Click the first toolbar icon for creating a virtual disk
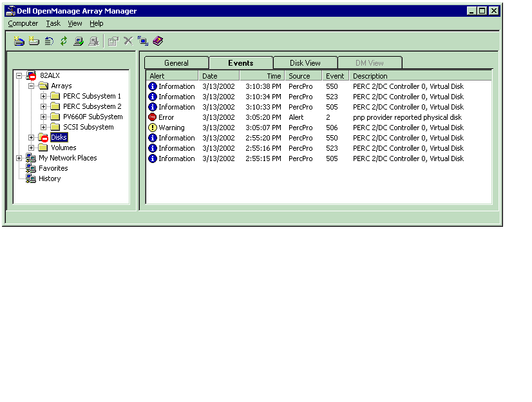Viewport: 532px width, 402px height. (x=19, y=41)
